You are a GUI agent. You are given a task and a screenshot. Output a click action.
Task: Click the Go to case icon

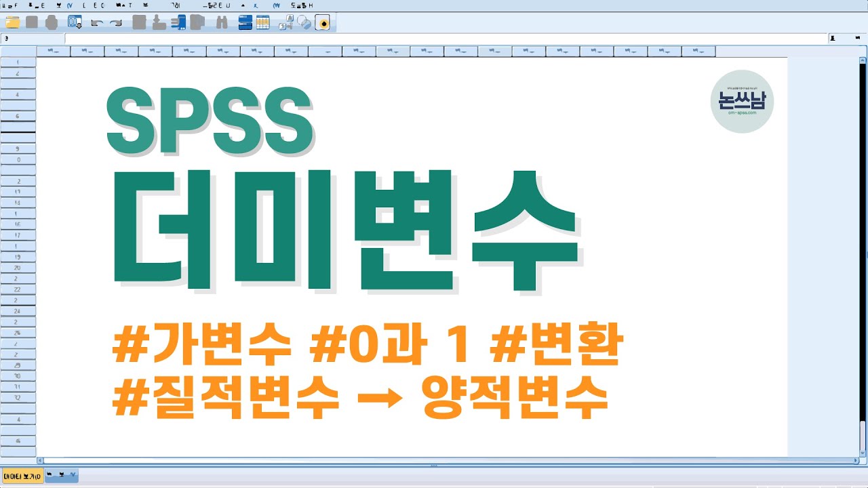click(x=139, y=22)
